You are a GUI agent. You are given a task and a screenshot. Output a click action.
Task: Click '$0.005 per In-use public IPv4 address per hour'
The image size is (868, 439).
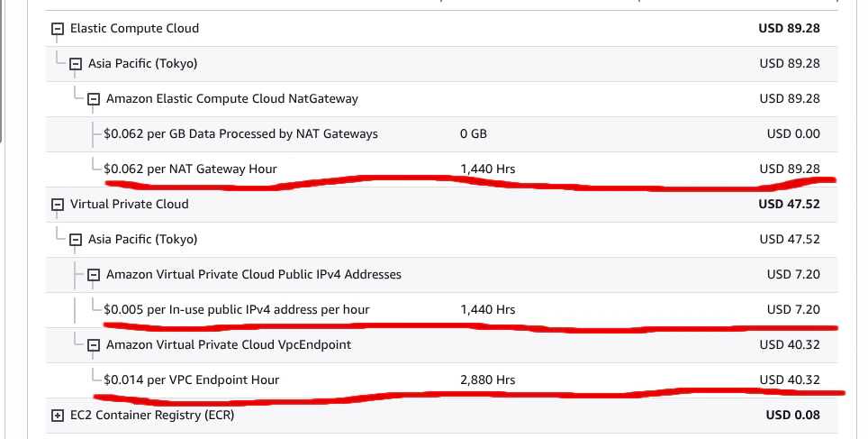(237, 309)
